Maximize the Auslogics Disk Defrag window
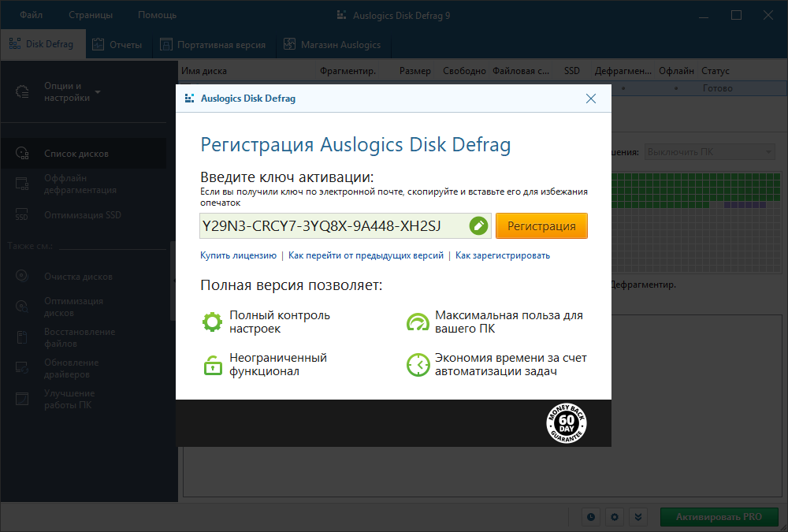 point(736,15)
